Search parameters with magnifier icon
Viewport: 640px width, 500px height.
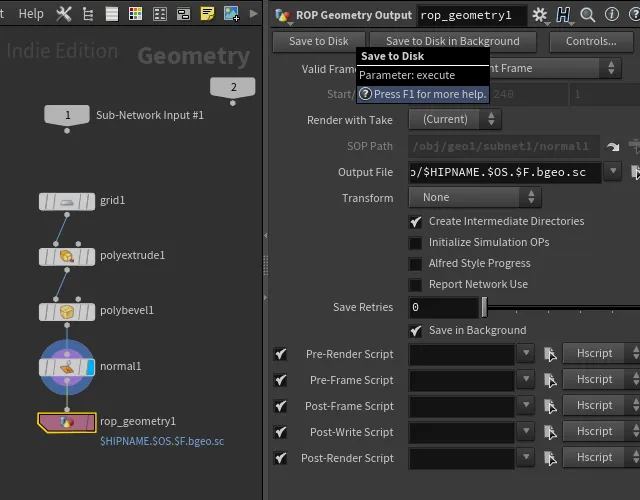pos(587,15)
